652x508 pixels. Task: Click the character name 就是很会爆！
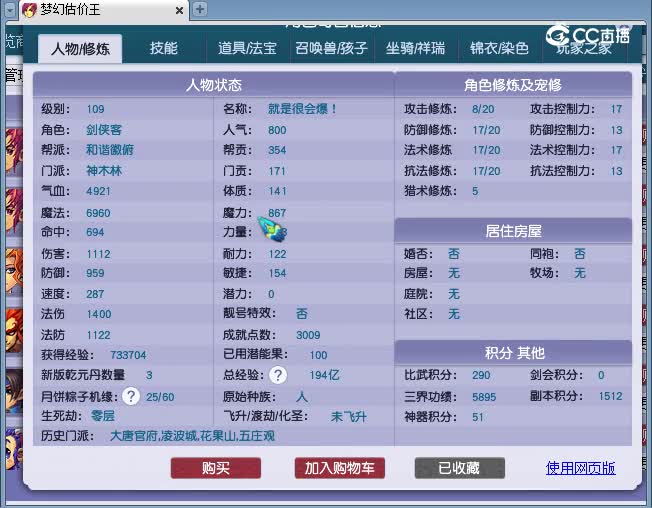[x=302, y=109]
